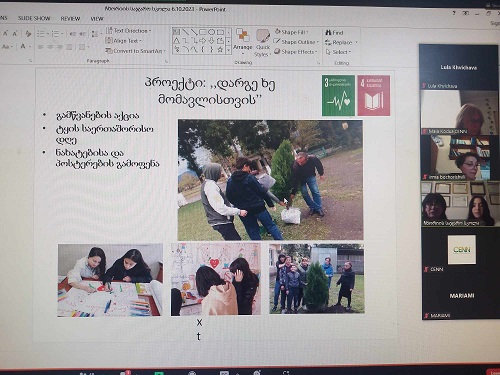Open the VIEW ribbon tab

point(97,19)
